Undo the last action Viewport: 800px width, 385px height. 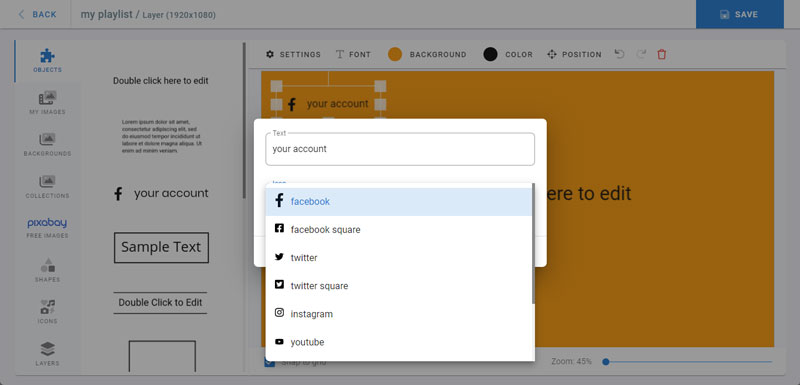point(619,54)
